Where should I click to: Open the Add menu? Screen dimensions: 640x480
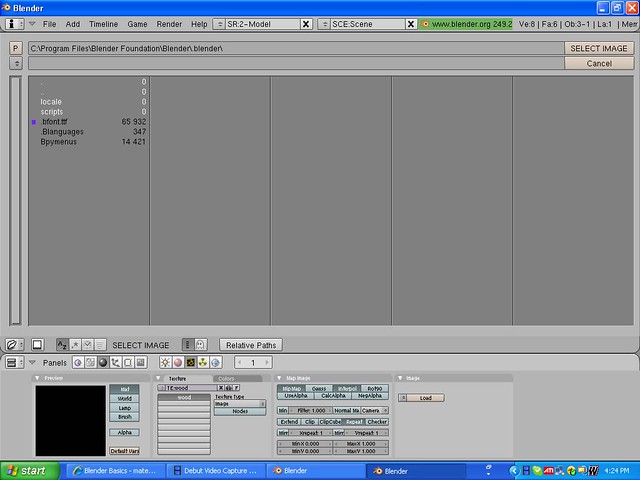[x=73, y=24]
